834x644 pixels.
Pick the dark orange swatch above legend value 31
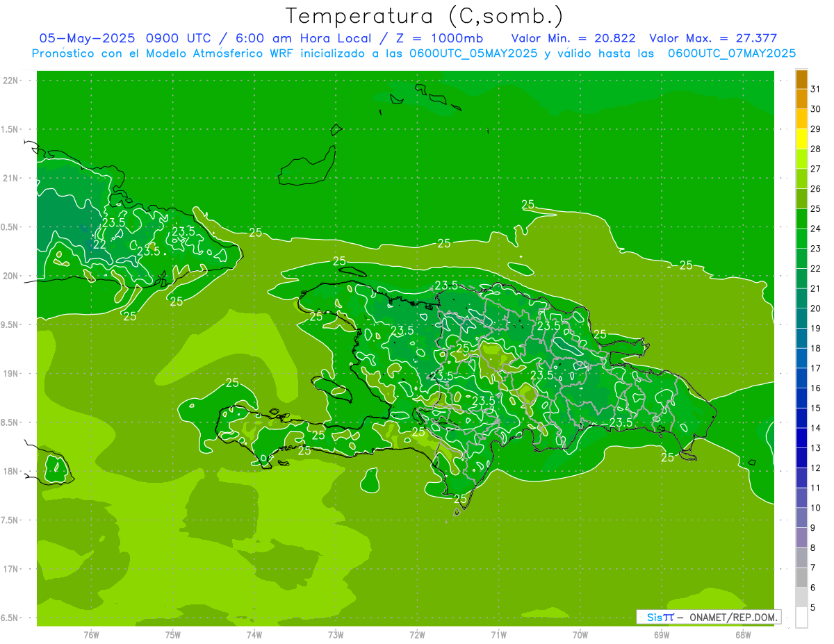(x=801, y=79)
